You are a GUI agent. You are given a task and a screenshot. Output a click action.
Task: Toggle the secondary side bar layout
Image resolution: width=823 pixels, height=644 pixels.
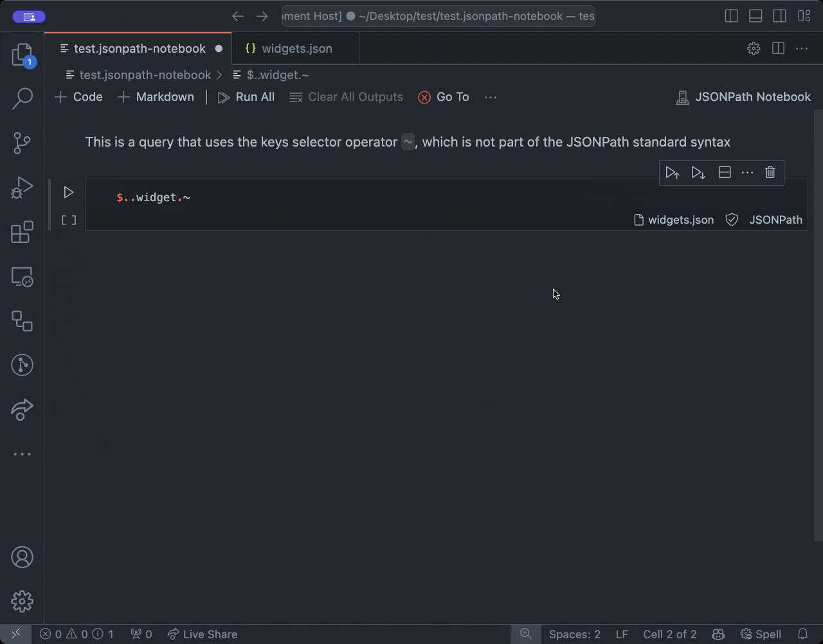click(x=779, y=16)
